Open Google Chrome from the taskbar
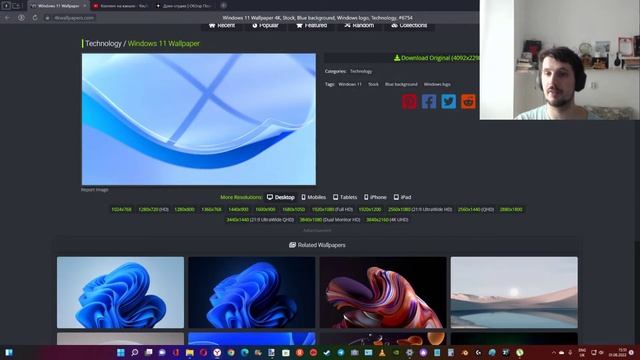Image resolution: width=640 pixels, height=360 pixels. tap(231, 353)
